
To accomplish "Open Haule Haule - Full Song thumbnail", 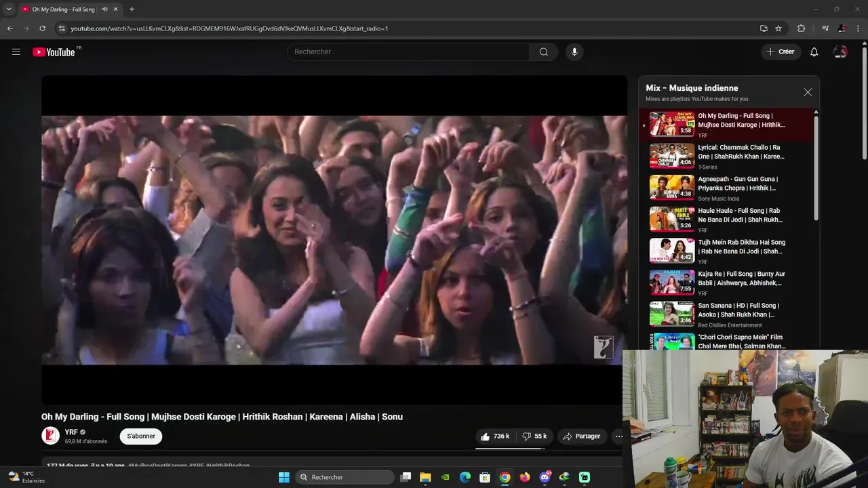I will pos(672,219).
